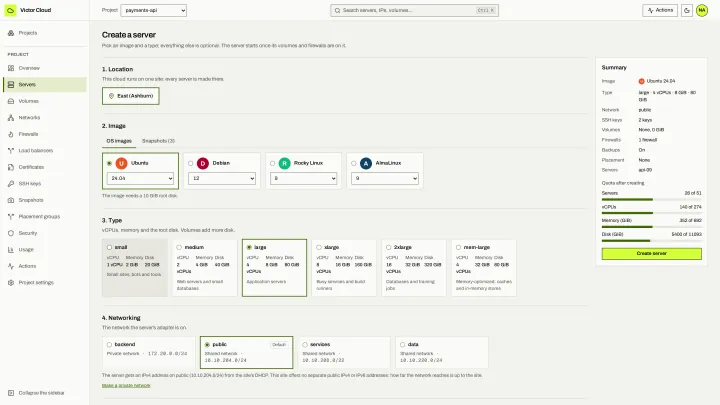Click the AlmaLinux logo icon
Viewport: 720px width, 405px height.
[366, 163]
